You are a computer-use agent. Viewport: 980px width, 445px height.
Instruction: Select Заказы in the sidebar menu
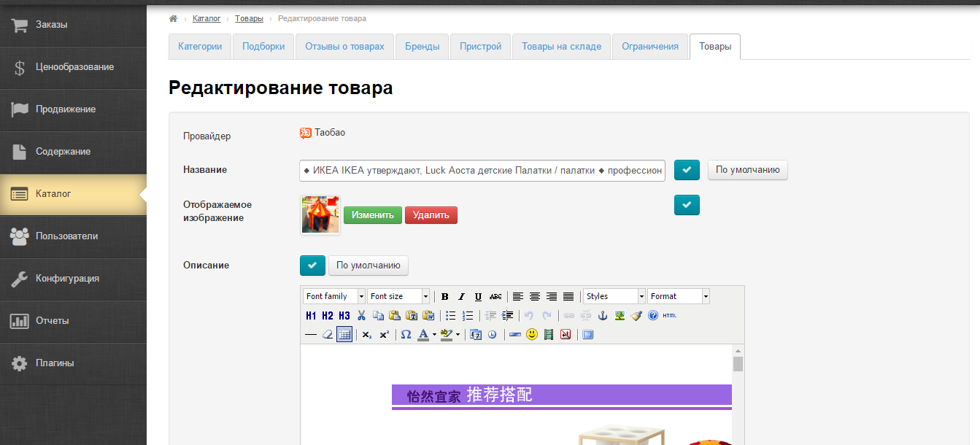point(73,25)
